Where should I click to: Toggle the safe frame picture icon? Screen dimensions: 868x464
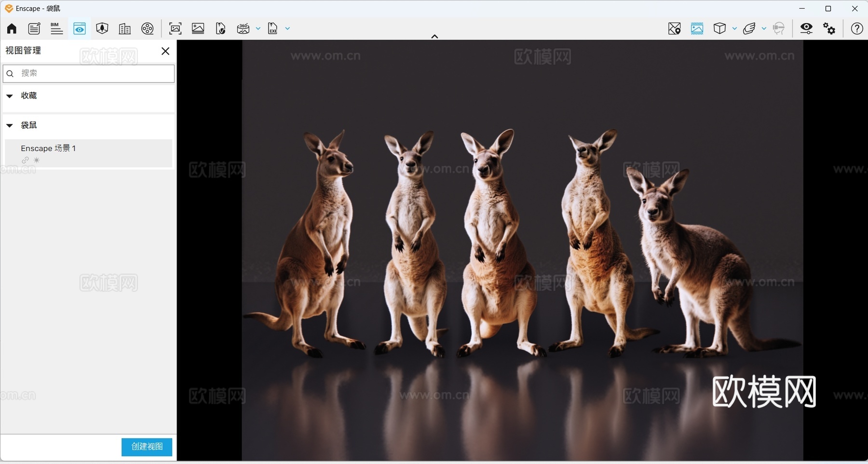pyautogui.click(x=697, y=28)
